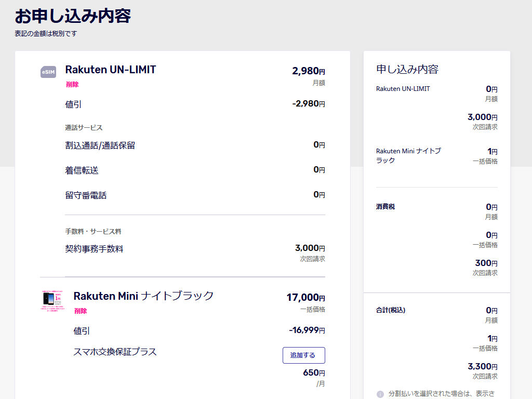This screenshot has height=399, width=532.
Task: Click the -2,980円 discount amount
Action: pos(309,104)
